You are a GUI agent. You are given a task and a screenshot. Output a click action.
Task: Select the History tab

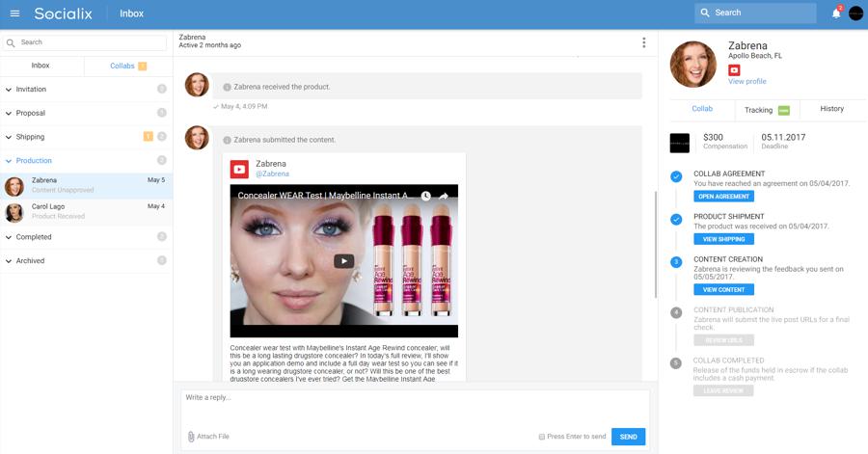point(832,109)
